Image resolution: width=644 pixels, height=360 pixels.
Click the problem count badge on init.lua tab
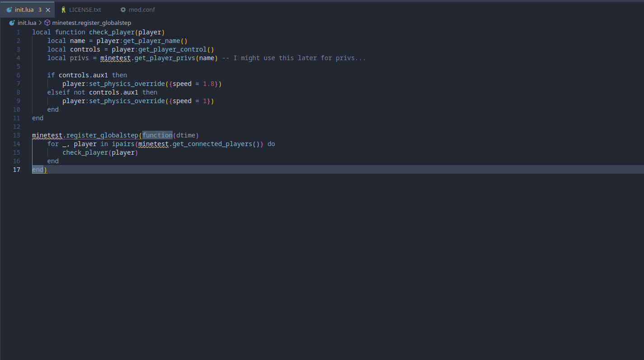[40, 9]
